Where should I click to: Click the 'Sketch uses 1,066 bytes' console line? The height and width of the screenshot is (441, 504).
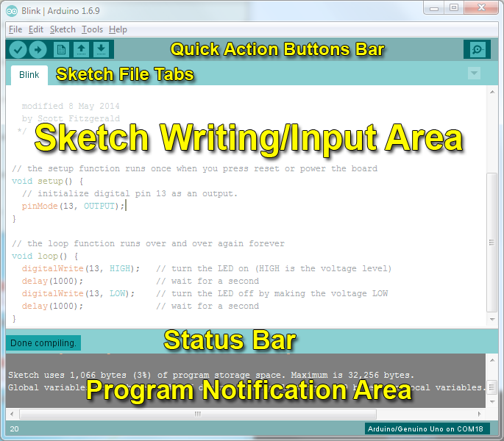211,375
